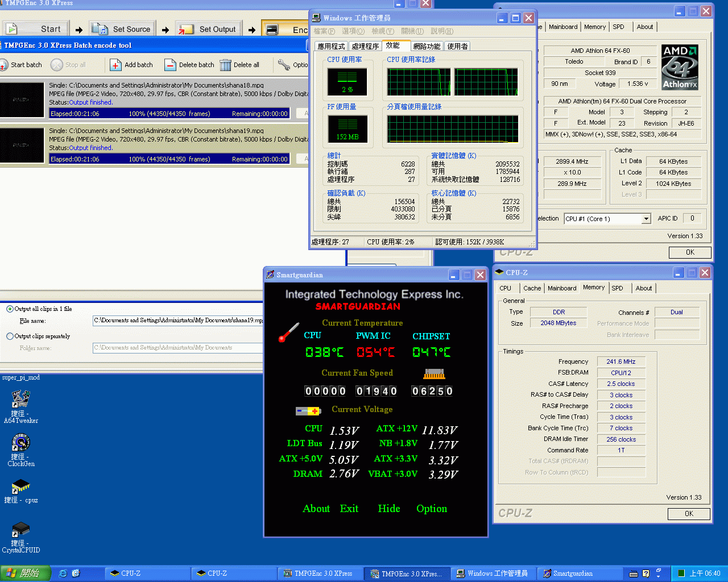Viewport: 728px width, 582px height.
Task: Switch to Windows 工作管理員 taskbar button
Action: [x=493, y=573]
